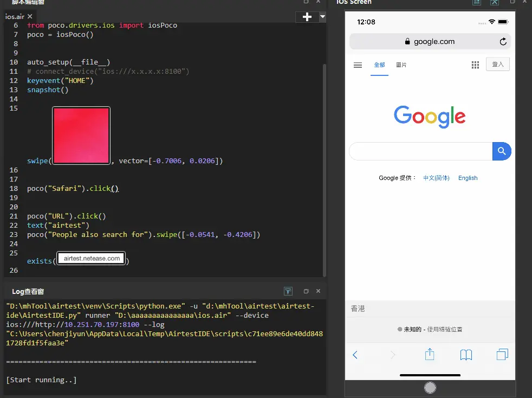Click the poco("Safari").click() line
The width and height of the screenshot is (532, 398).
[73, 189]
